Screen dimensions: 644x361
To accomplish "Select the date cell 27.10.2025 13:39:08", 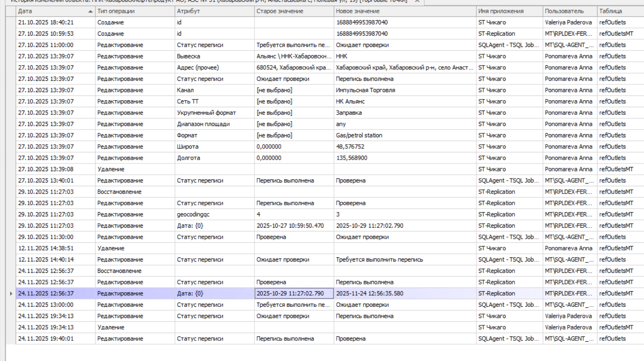I will [x=55, y=169].
